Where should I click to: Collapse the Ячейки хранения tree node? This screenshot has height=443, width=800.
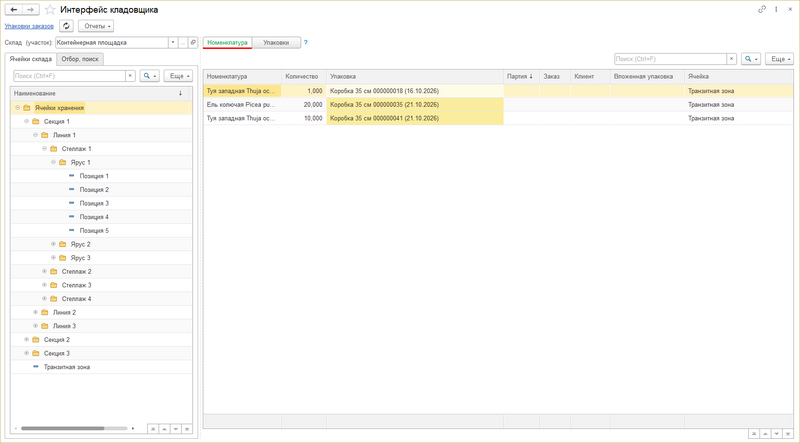[x=18, y=108]
